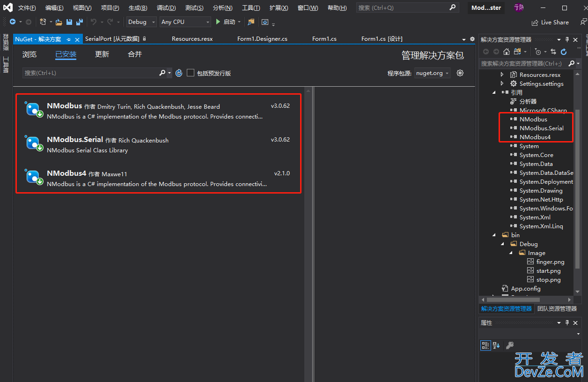Switch to the Form1.Designer.cs tab
The height and width of the screenshot is (382, 588).
pyautogui.click(x=262, y=39)
